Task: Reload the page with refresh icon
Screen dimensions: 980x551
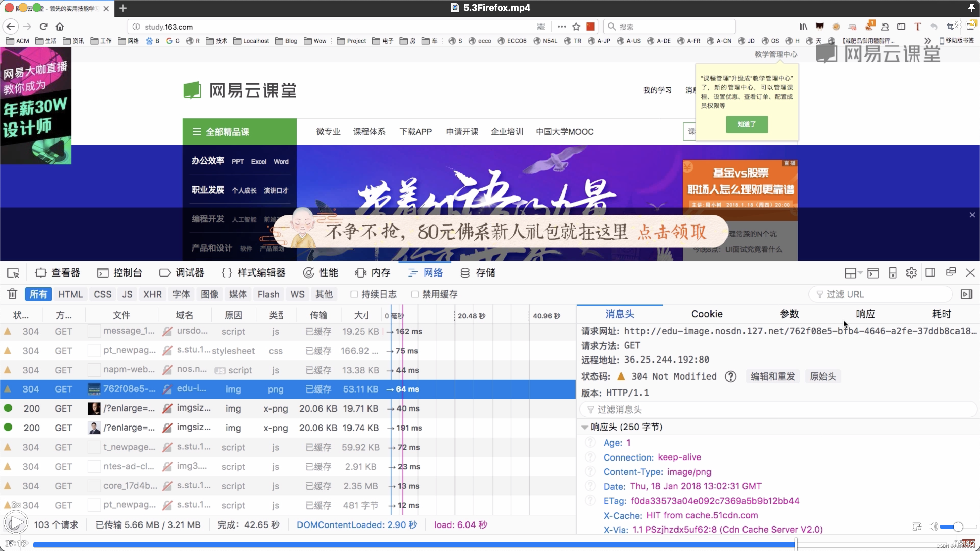Action: click(x=43, y=27)
